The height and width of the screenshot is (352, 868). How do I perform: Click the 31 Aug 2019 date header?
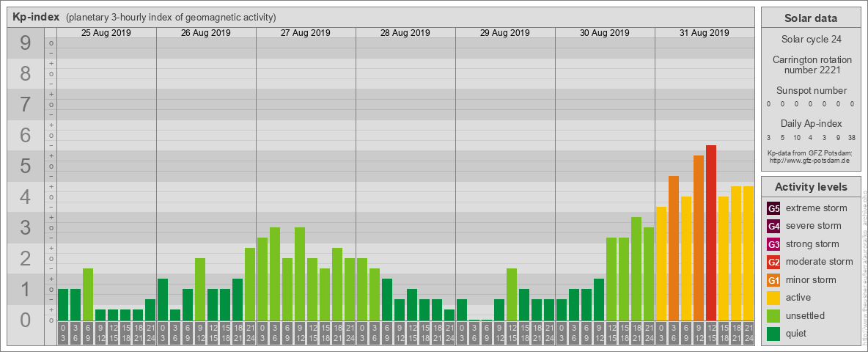tap(704, 33)
